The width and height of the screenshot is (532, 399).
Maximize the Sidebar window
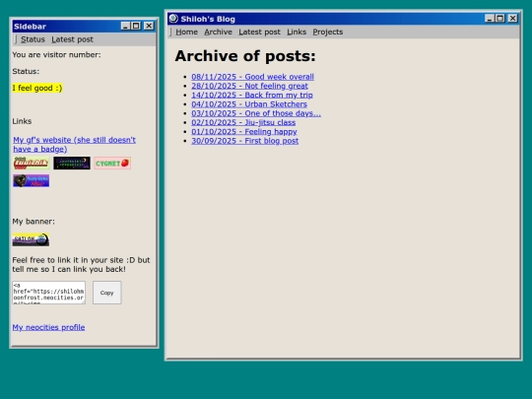136,26
